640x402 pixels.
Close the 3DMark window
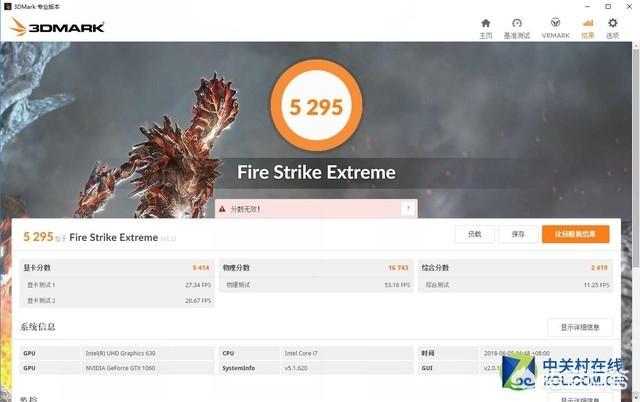click(x=629, y=7)
